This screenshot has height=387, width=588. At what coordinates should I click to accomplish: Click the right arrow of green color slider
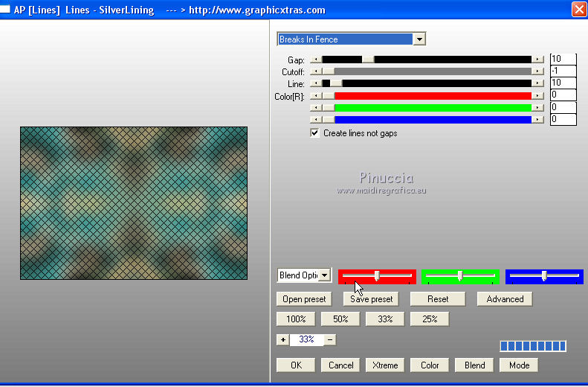pyautogui.click(x=537, y=108)
